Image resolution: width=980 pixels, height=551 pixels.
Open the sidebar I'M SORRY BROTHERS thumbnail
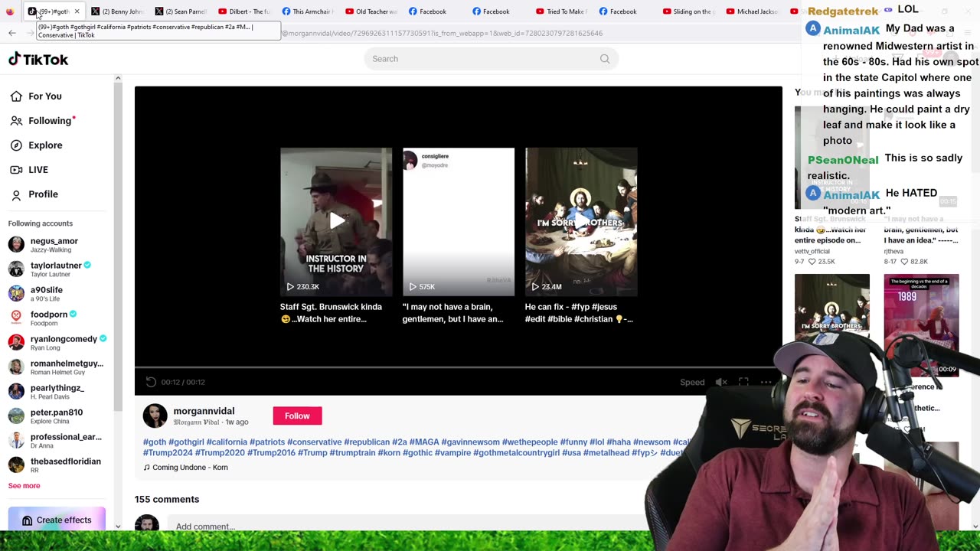pos(831,325)
